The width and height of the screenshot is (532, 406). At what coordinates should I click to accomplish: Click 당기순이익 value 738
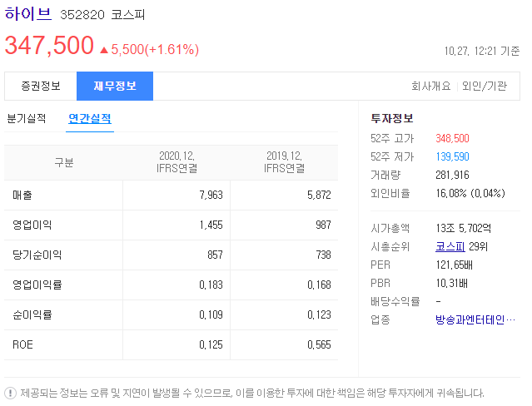[x=323, y=255]
